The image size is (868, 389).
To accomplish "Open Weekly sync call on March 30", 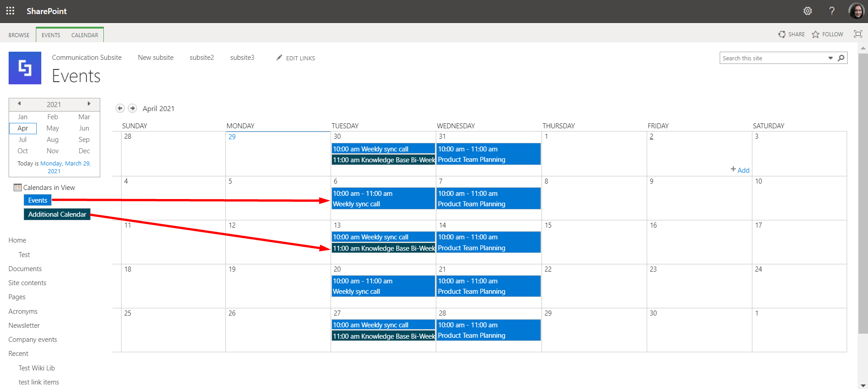I will (383, 149).
